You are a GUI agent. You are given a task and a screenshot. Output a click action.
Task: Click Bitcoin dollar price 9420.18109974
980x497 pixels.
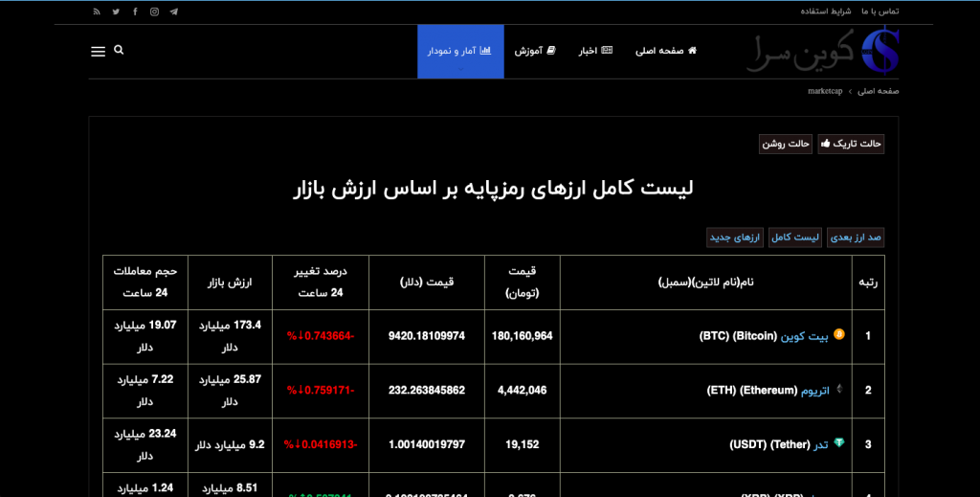tap(427, 336)
